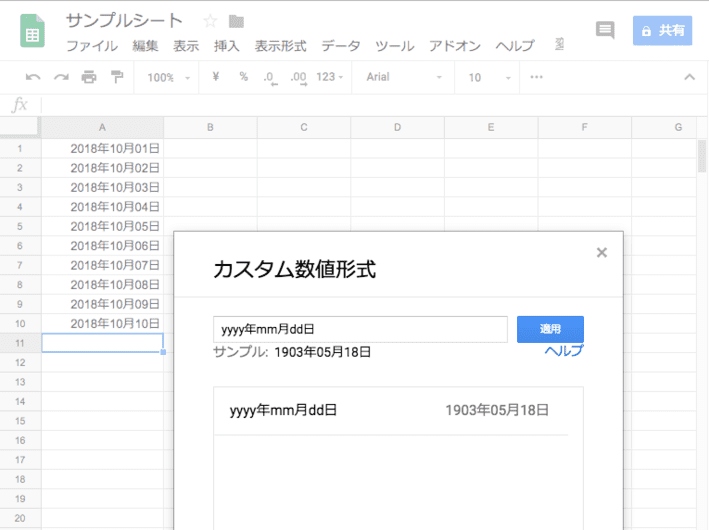Image resolution: width=709 pixels, height=530 pixels.
Task: Click the custom format text field
Action: pos(360,329)
